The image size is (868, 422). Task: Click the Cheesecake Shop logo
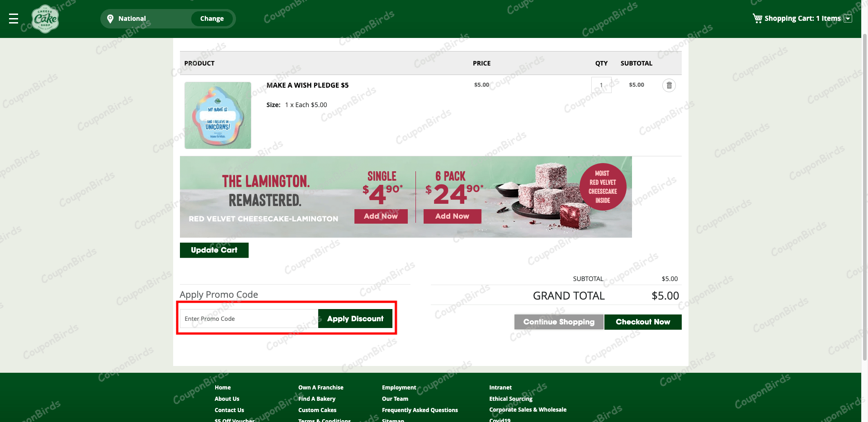[x=45, y=19]
